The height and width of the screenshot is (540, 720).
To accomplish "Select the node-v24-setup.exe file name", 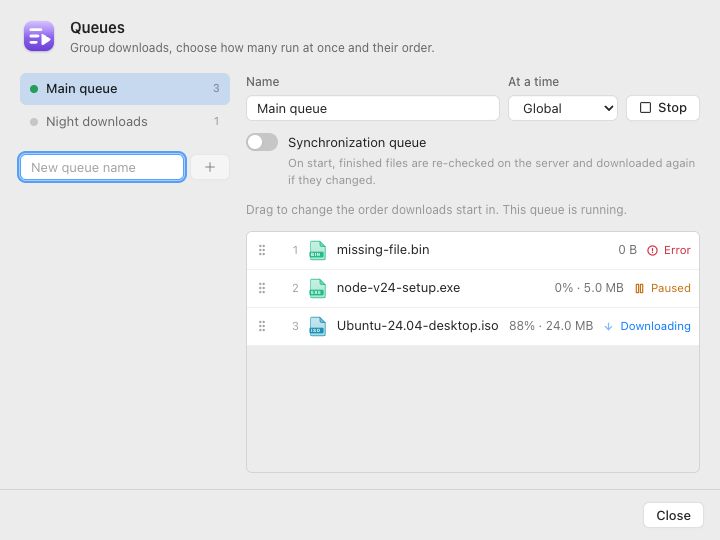I will point(399,288).
